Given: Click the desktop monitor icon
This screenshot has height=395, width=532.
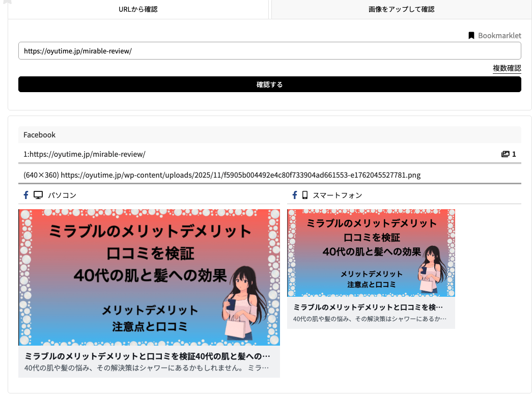Looking at the screenshot, I should (38, 195).
